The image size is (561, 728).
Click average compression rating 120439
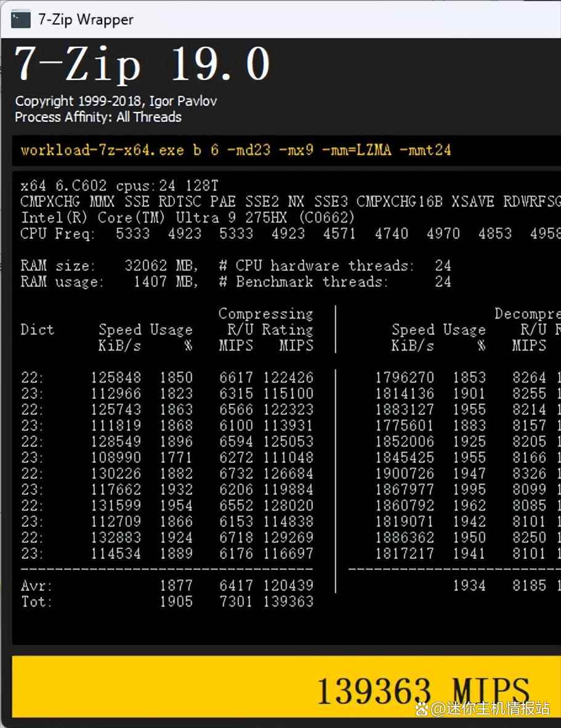(288, 585)
